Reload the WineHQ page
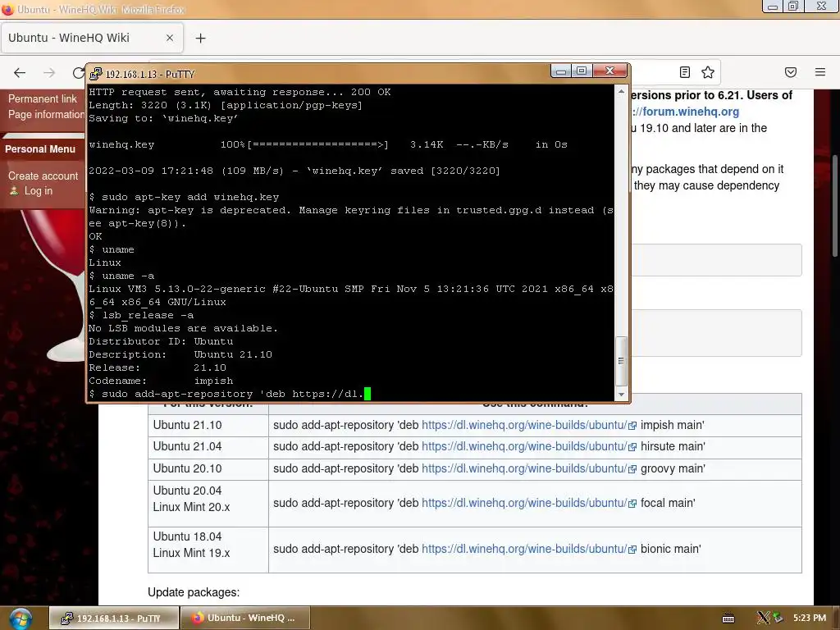Image resolution: width=840 pixels, height=630 pixels. pos(78,72)
